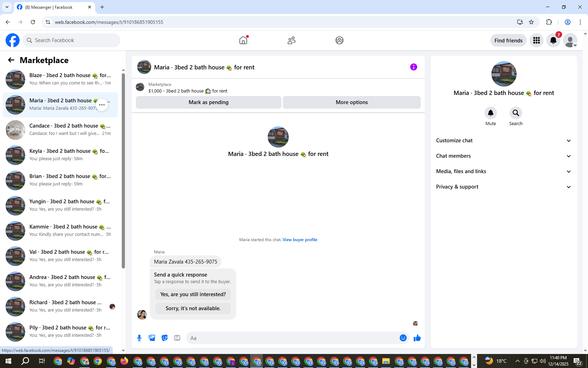This screenshot has width=588, height=368.
Task: Open the Chrome three-dot menu
Action: pos(580,22)
